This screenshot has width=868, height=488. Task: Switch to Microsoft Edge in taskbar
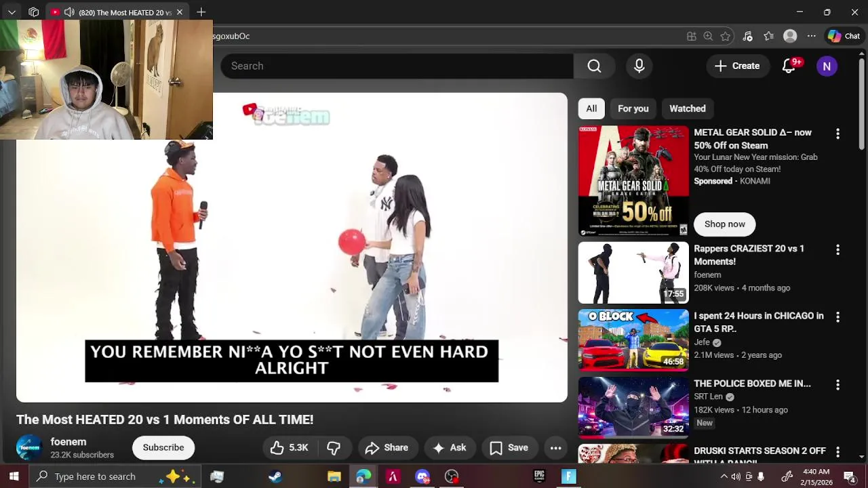click(363, 476)
